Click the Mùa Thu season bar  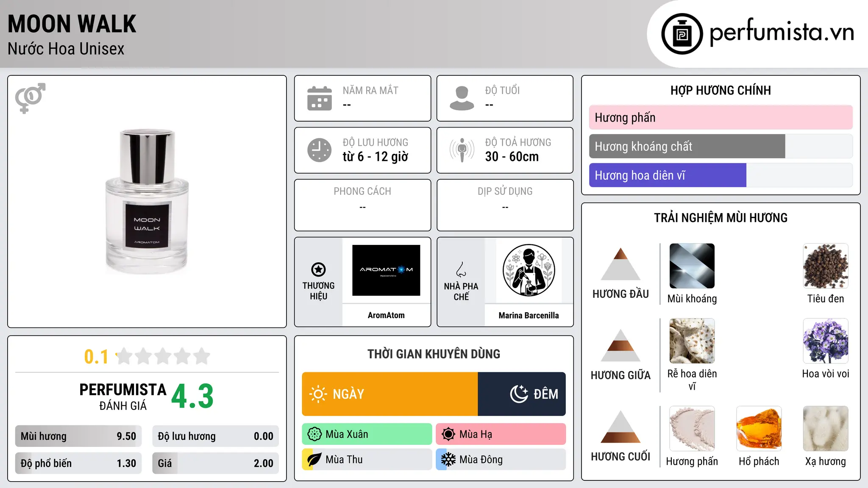coord(367,460)
